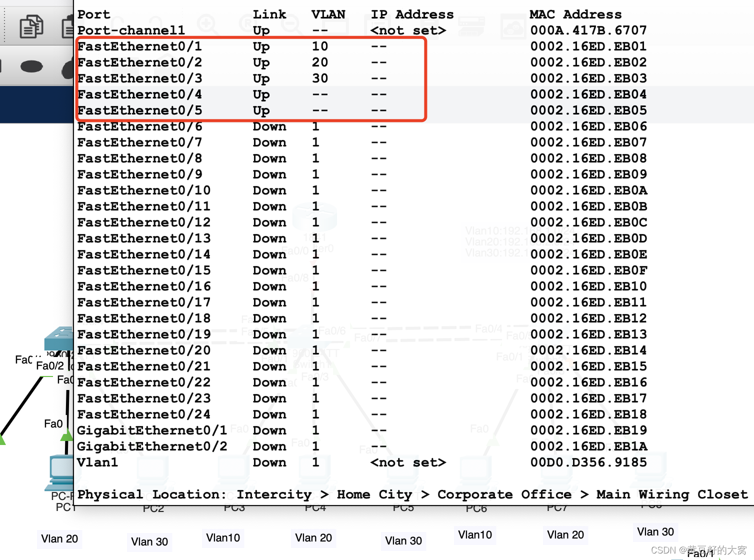The height and width of the screenshot is (560, 754).
Task: Click the Port-channel1 row name
Action: (131, 30)
